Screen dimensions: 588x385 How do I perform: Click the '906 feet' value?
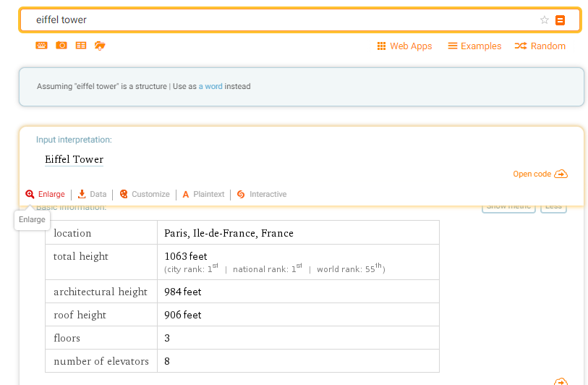pos(183,316)
